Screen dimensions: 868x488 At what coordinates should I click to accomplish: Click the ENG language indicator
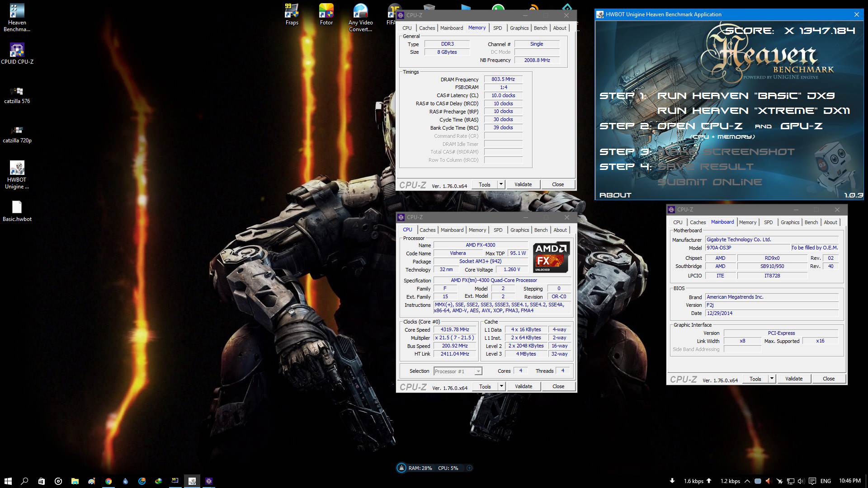point(826,481)
